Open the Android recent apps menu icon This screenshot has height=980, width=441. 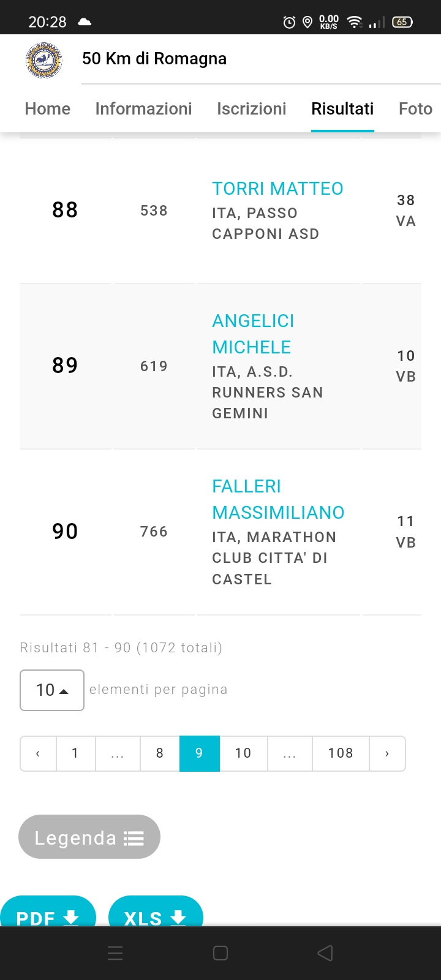point(115,953)
